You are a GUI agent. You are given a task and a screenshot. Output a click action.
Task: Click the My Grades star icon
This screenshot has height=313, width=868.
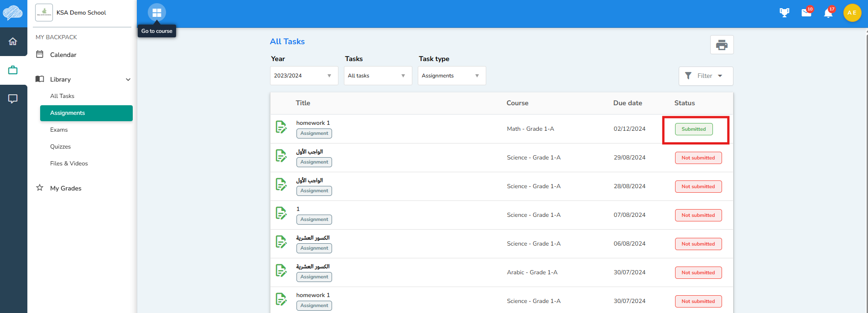pos(40,188)
